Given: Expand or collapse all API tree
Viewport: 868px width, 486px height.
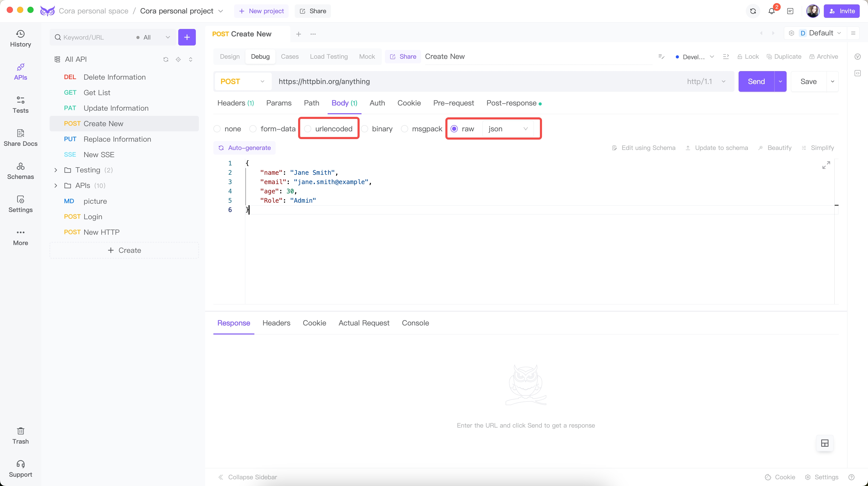Looking at the screenshot, I should [190, 59].
